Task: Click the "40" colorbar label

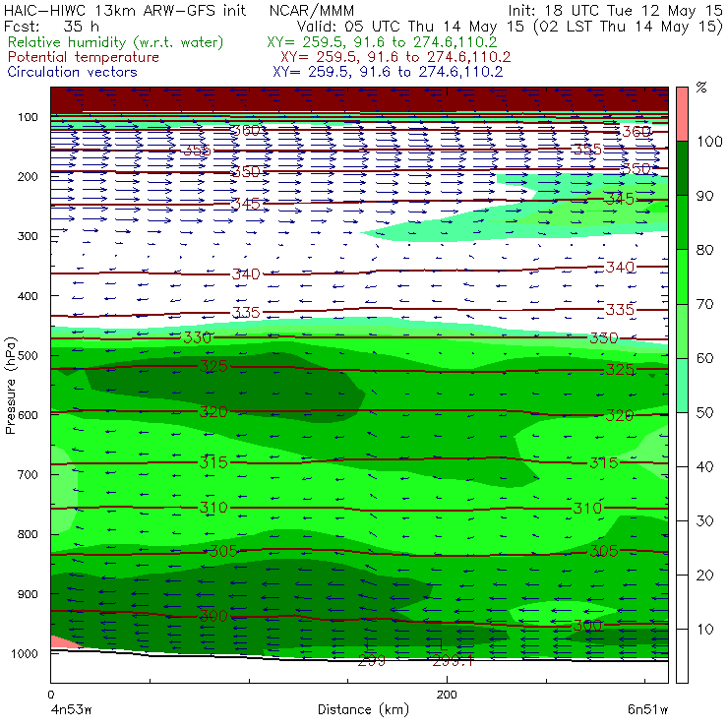Action: (704, 466)
